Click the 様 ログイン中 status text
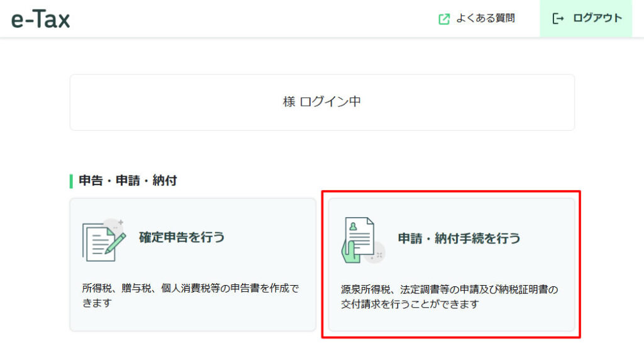This screenshot has width=644, height=348. (x=322, y=101)
